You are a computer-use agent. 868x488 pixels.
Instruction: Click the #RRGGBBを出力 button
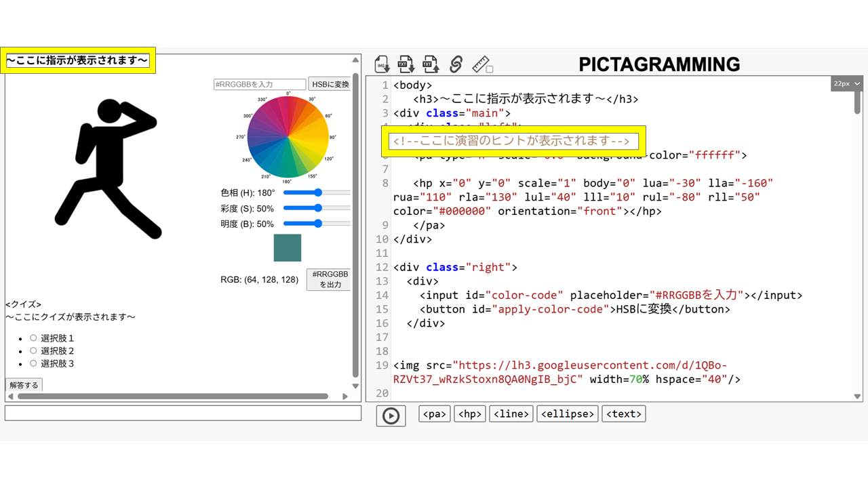coord(329,279)
